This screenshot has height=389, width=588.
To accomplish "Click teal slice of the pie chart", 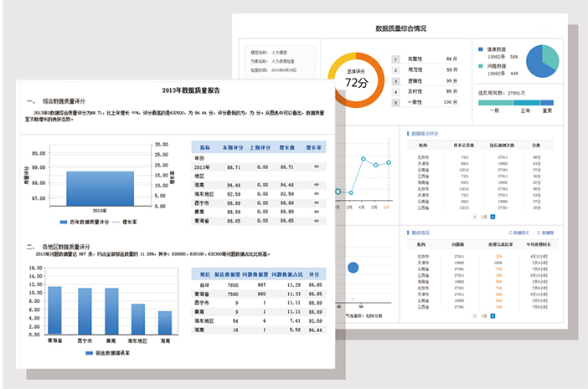I will pos(550,57).
